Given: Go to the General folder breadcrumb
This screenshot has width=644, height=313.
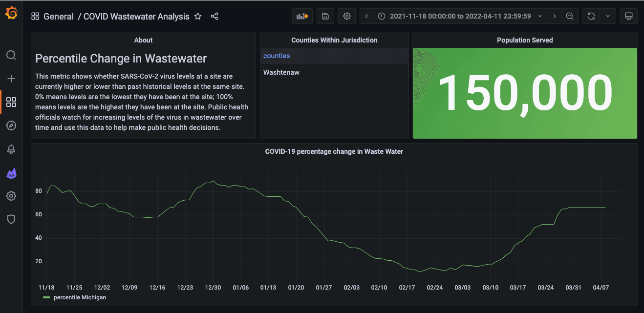Looking at the screenshot, I should point(58,16).
